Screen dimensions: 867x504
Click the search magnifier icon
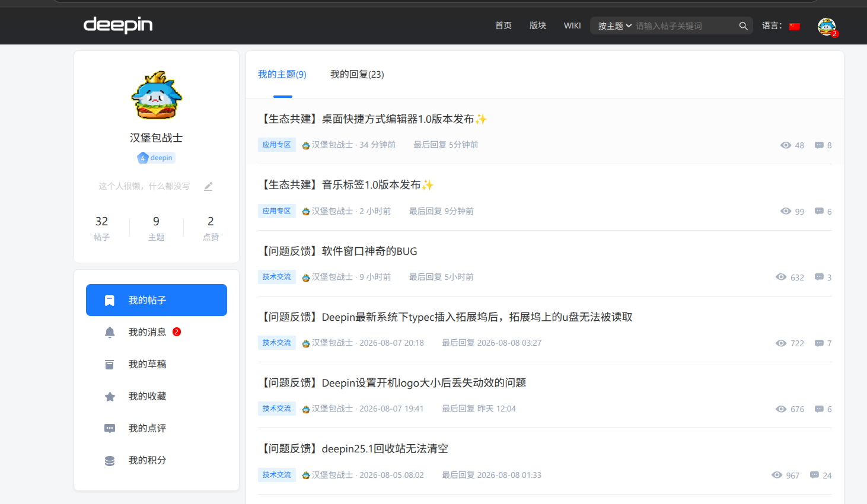743,25
